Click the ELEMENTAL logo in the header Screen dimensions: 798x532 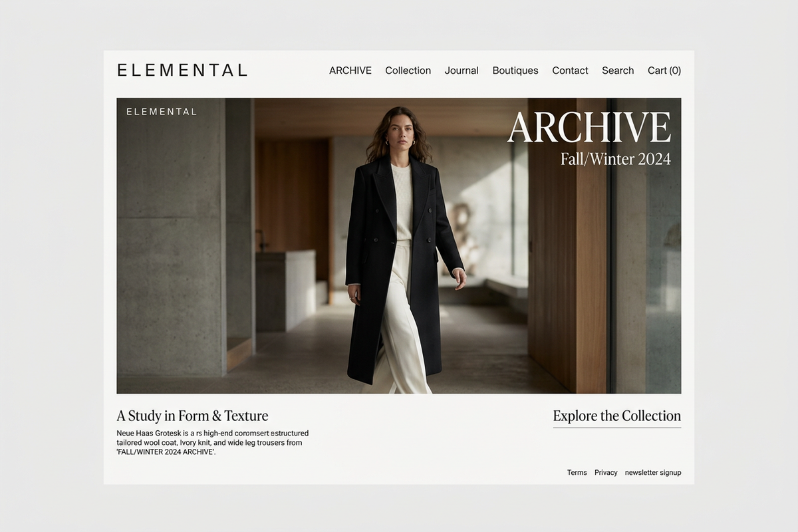click(x=182, y=70)
